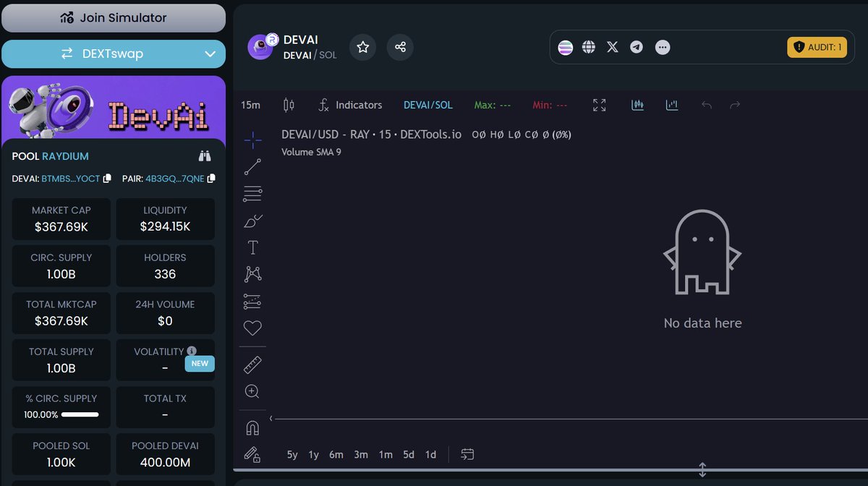868x486 pixels.
Task: Click the heart favorites icon tool
Action: click(252, 328)
